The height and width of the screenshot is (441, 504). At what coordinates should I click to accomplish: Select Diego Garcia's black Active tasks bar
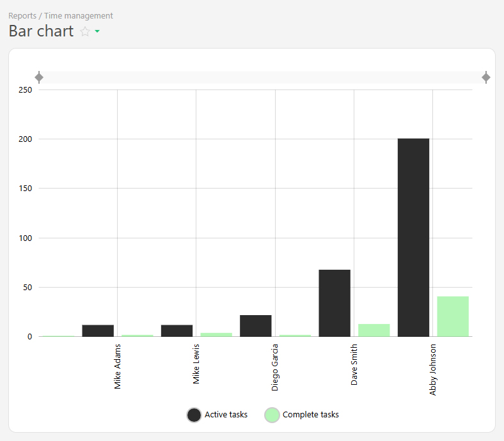pyautogui.click(x=256, y=326)
